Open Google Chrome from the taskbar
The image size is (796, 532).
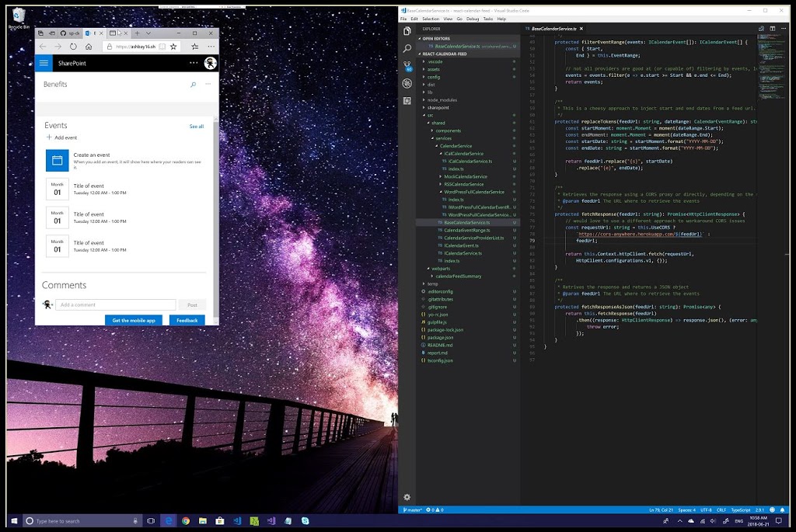click(x=185, y=521)
